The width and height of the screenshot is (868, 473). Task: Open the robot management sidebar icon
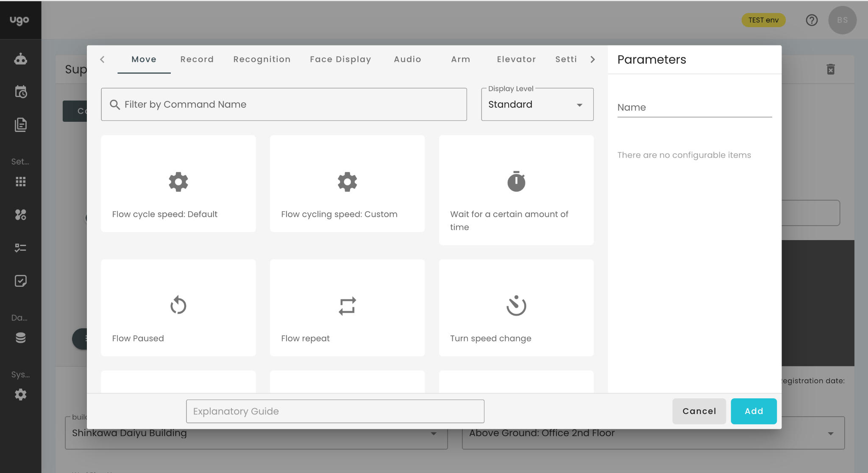coord(20,59)
